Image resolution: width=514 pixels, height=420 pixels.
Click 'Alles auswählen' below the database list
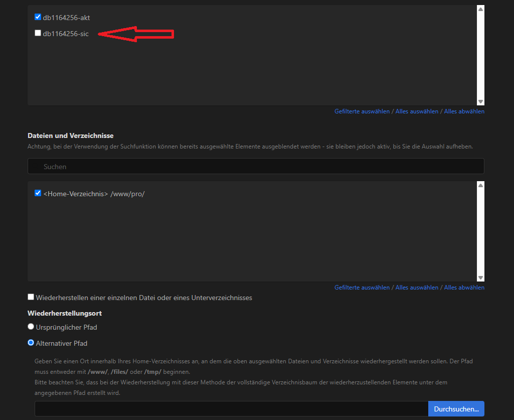click(x=417, y=111)
